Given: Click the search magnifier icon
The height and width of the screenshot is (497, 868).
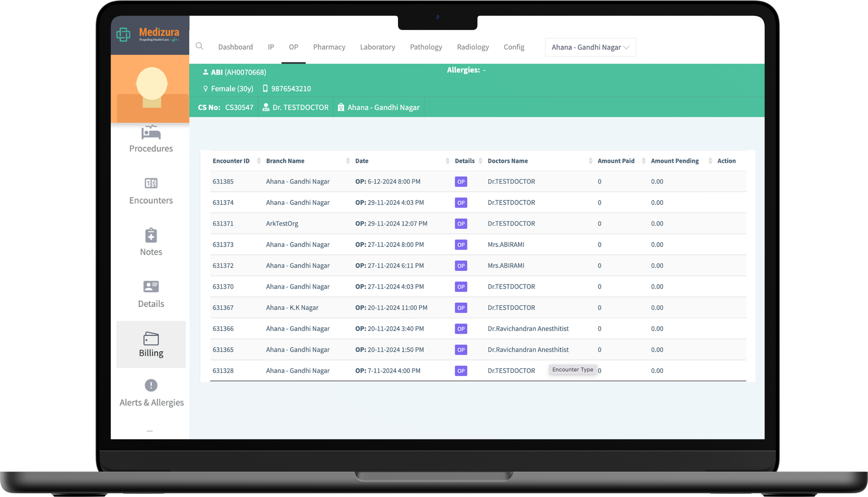Looking at the screenshot, I should pos(199,46).
